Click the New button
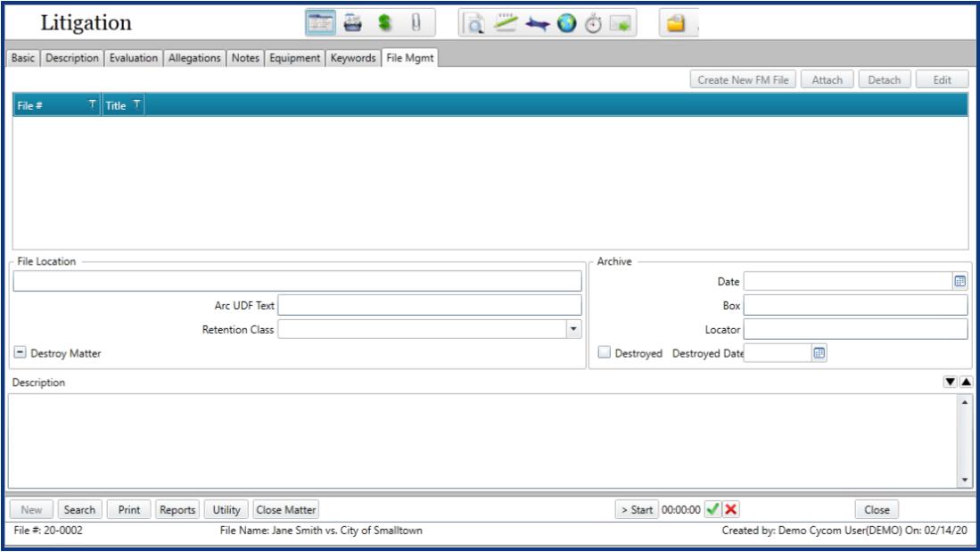980x552 pixels. click(x=31, y=509)
